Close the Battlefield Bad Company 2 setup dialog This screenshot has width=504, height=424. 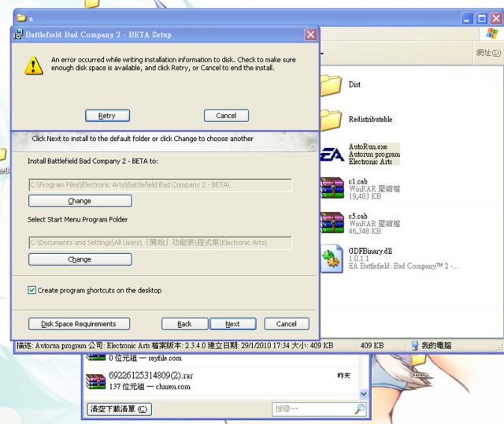click(x=310, y=35)
